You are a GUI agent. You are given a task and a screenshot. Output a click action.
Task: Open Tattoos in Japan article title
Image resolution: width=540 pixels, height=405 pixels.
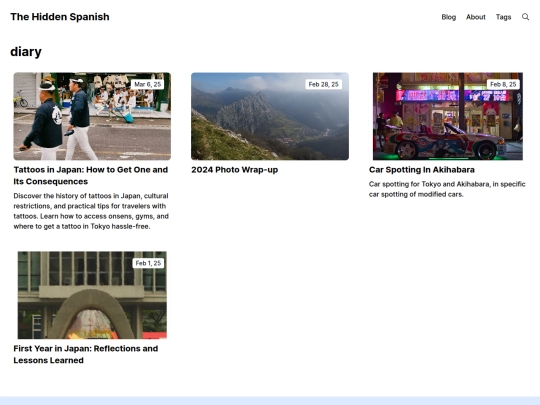tap(91, 176)
